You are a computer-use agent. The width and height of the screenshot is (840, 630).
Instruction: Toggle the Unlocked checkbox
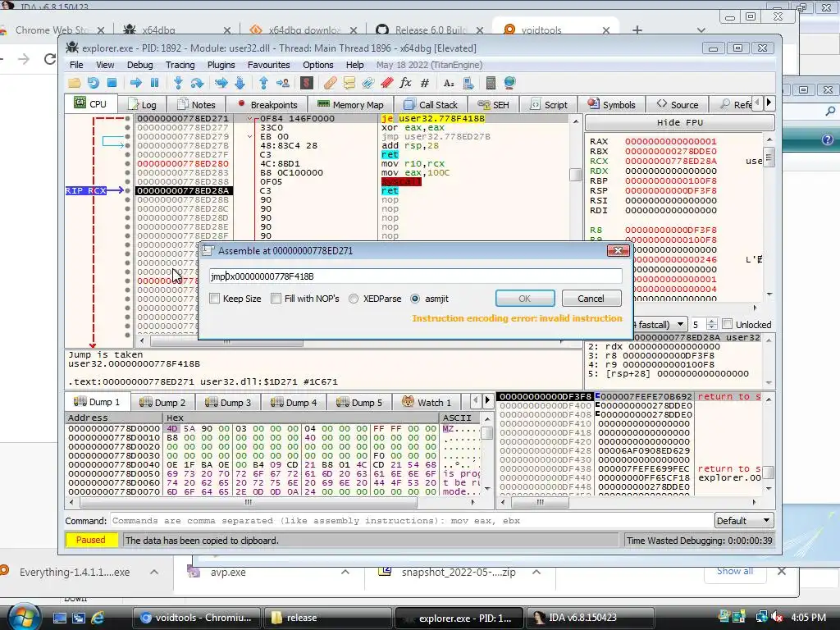click(727, 324)
